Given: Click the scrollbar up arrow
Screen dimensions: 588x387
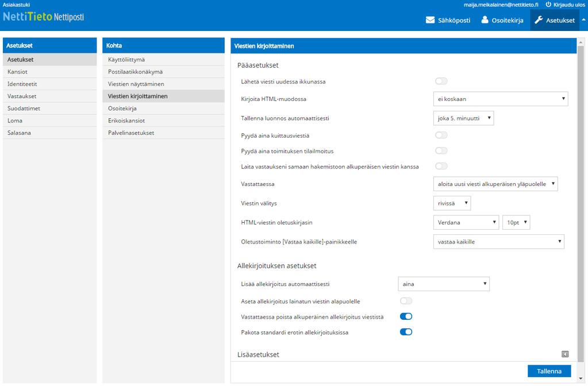Looking at the screenshot, I should coord(581,41).
